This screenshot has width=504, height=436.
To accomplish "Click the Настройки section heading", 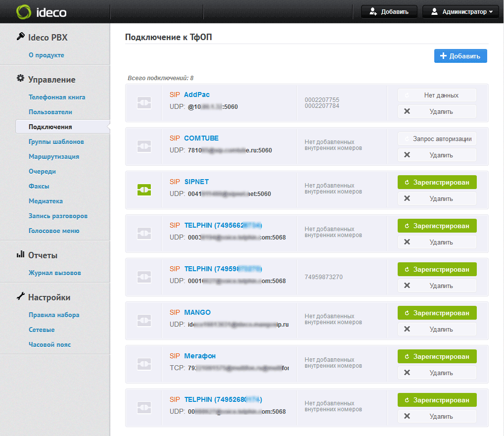I will click(49, 297).
